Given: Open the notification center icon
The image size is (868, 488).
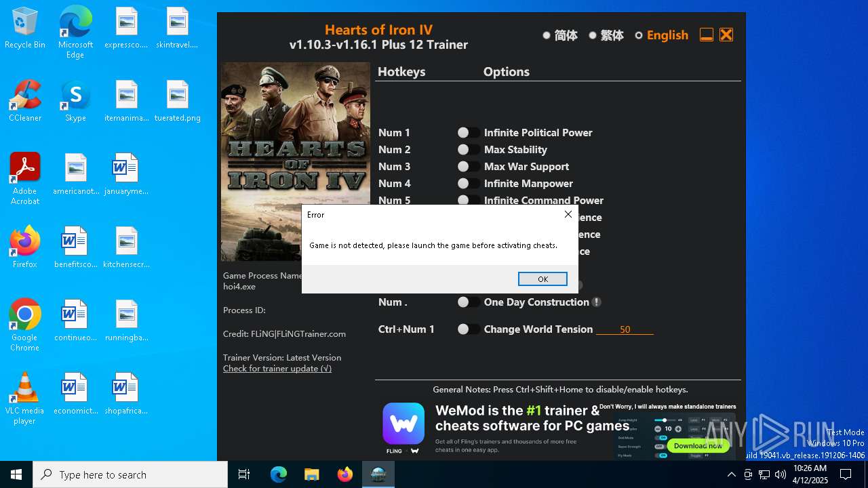Looking at the screenshot, I should [x=846, y=474].
